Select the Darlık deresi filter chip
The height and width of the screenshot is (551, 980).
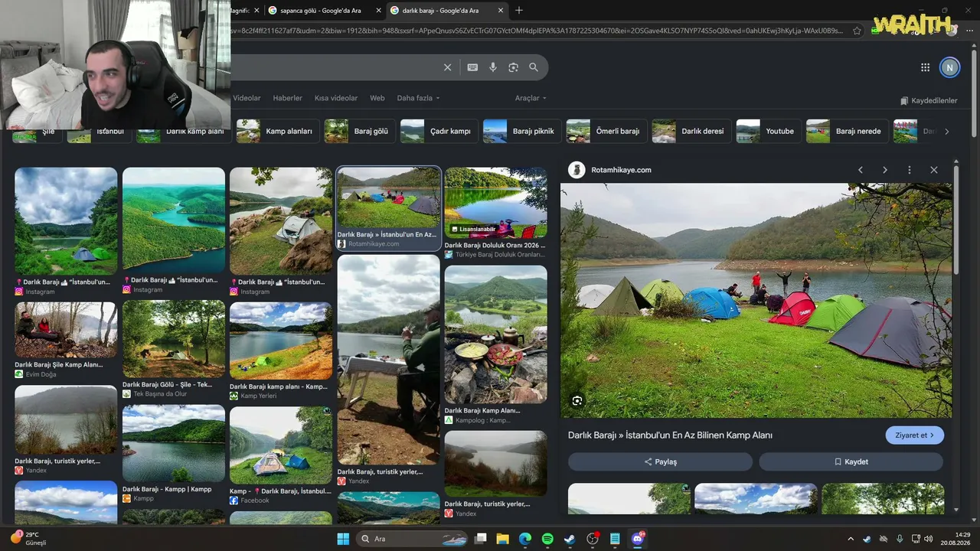(691, 131)
